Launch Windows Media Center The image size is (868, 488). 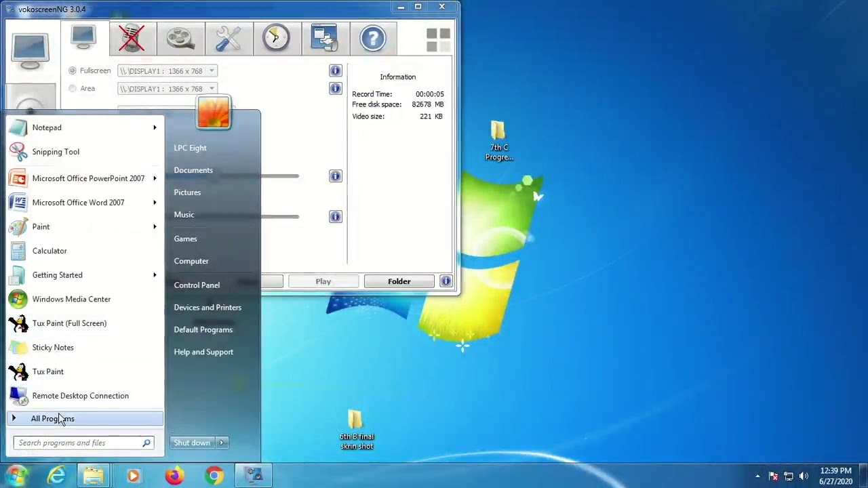(85, 299)
